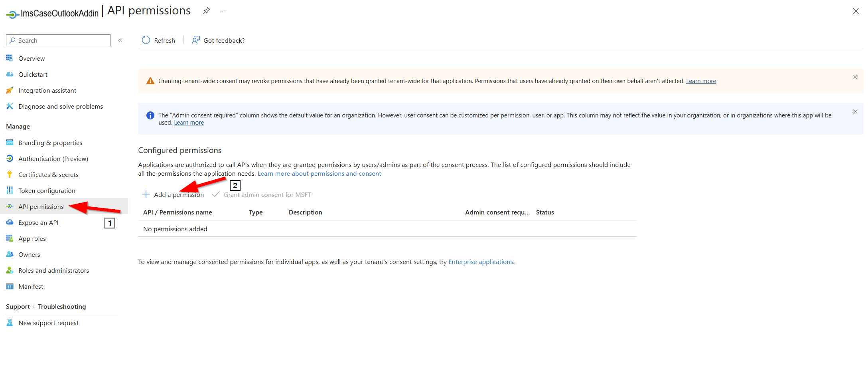Click the No permissions added row
The height and width of the screenshot is (379, 868).
[387, 229]
